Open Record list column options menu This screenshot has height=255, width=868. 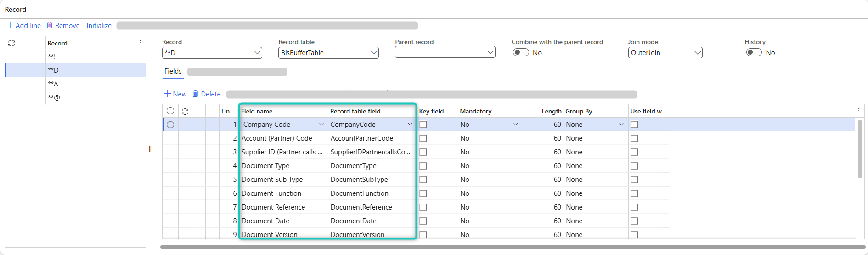coord(140,43)
